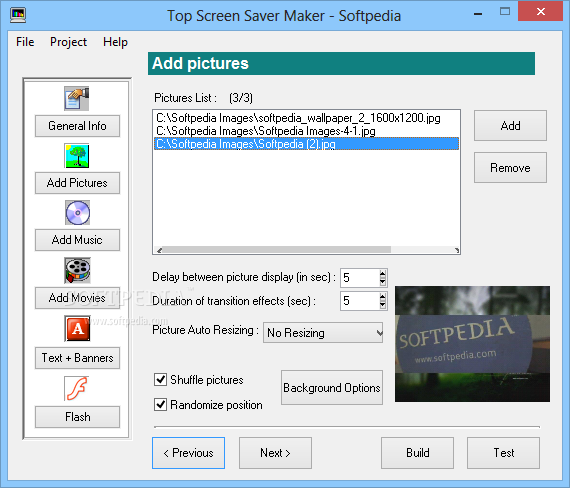
Task: Open the File menu
Action: (25, 42)
